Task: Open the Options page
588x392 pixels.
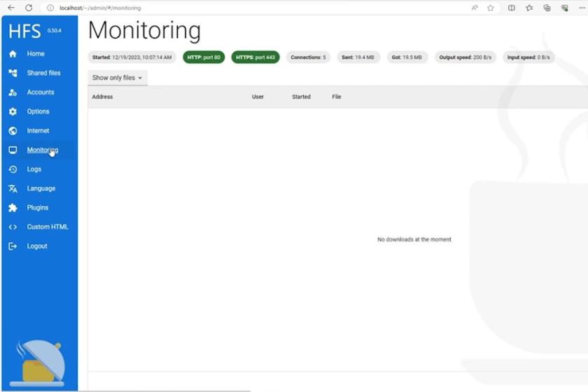Action: [x=38, y=111]
